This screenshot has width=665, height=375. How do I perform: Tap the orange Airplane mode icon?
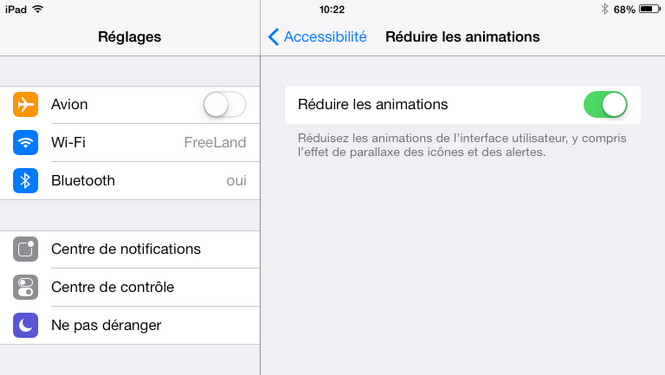[x=25, y=104]
